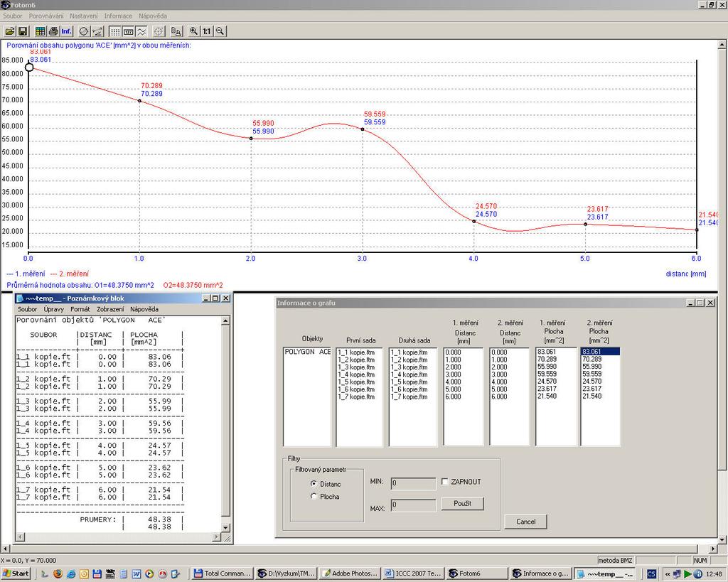The image size is (728, 582).
Task: Click the notepad horizontal scroll left arrow
Action: 20,537
